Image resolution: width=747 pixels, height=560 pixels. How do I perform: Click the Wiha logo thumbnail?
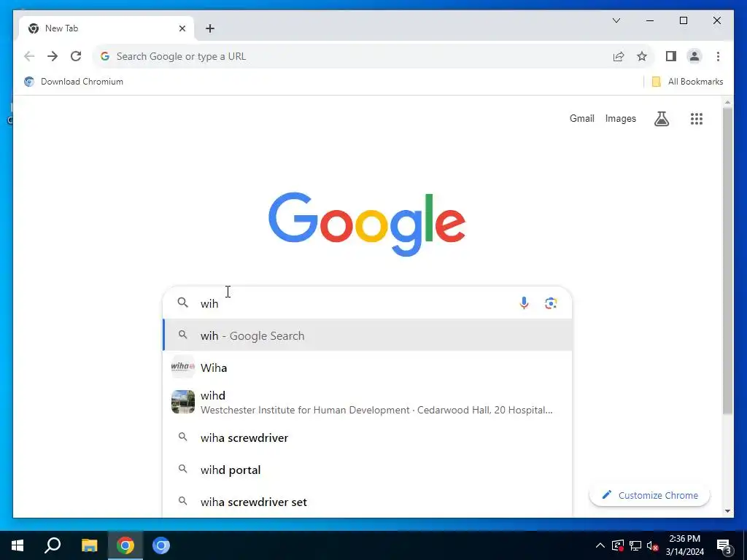pos(183,367)
